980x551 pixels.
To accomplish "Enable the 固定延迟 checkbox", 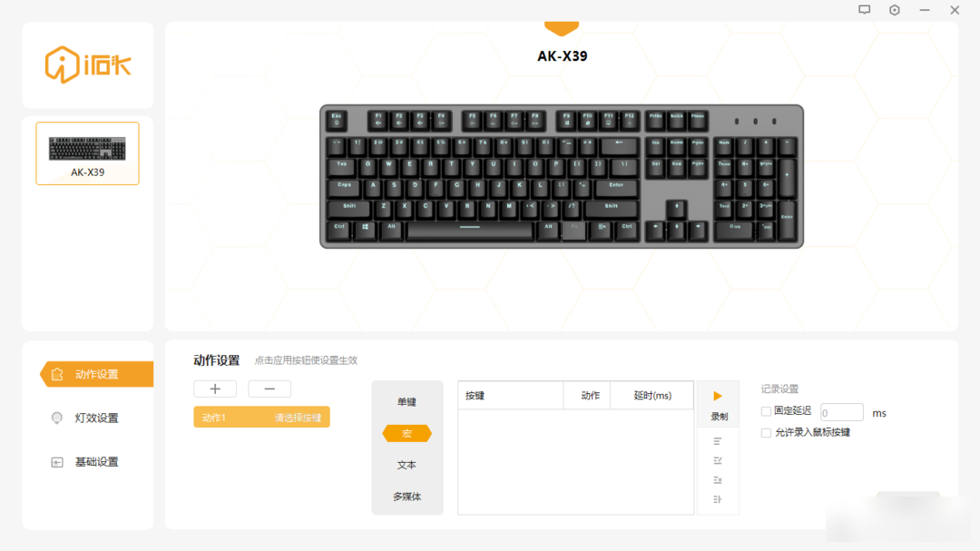I will [x=766, y=411].
